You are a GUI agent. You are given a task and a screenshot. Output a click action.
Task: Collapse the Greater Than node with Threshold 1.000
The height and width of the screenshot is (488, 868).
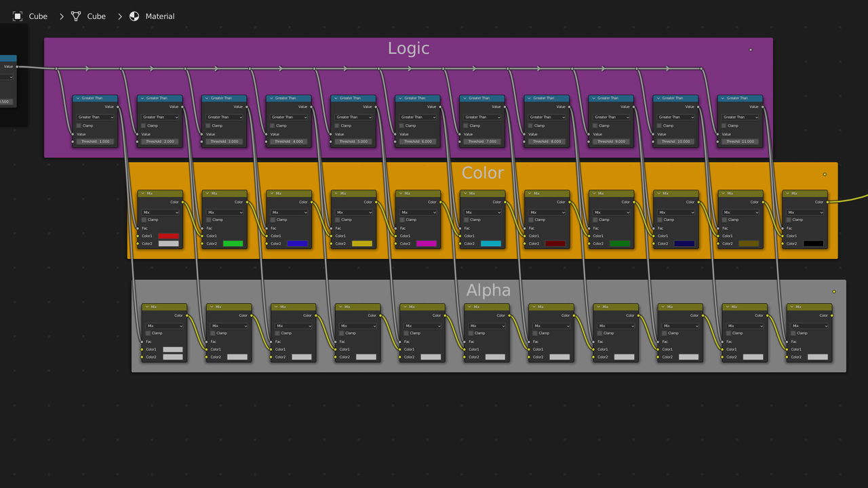point(79,98)
